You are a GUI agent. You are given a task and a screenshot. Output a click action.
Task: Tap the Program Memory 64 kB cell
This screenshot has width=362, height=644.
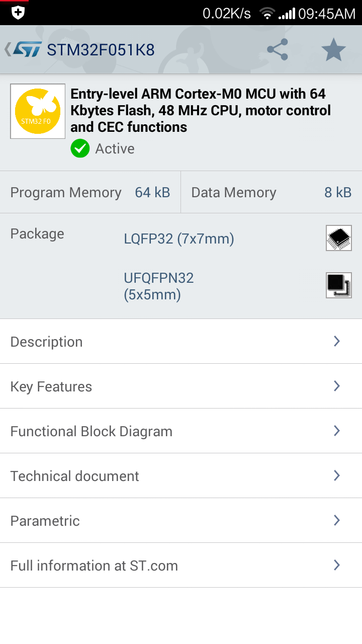(x=90, y=192)
